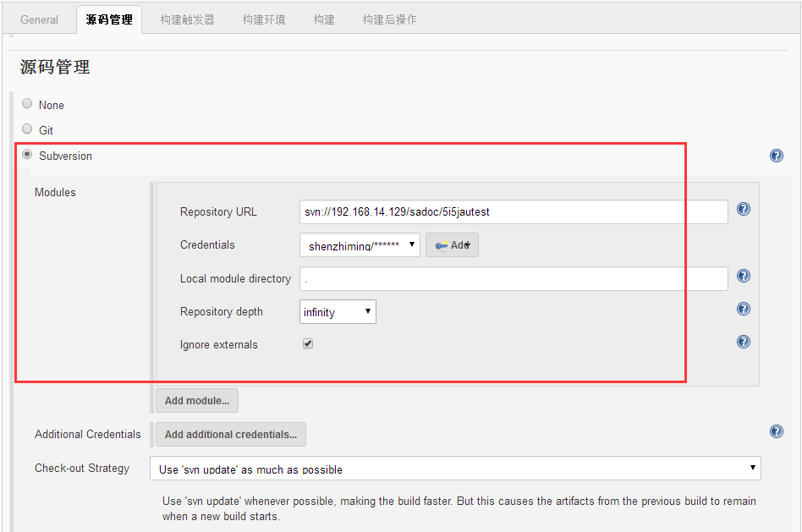Switch to the 构建环境 tab
Image resolution: width=802 pixels, height=532 pixels.
[264, 20]
